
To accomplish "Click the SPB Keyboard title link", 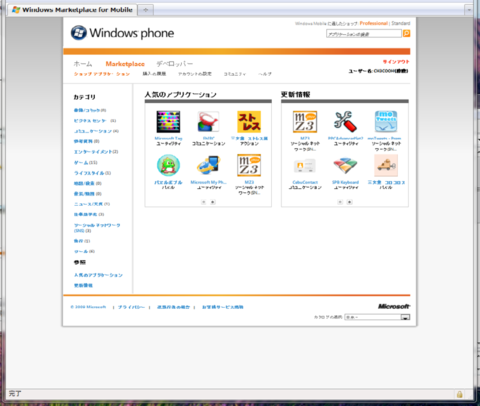I will pyautogui.click(x=345, y=182).
